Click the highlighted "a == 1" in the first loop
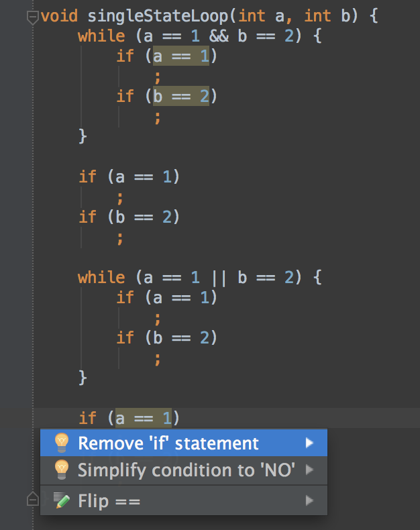The width and height of the screenshot is (420, 530). click(181, 56)
